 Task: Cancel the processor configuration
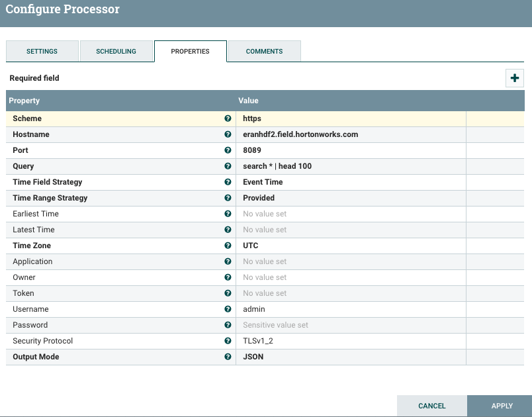(x=431, y=406)
